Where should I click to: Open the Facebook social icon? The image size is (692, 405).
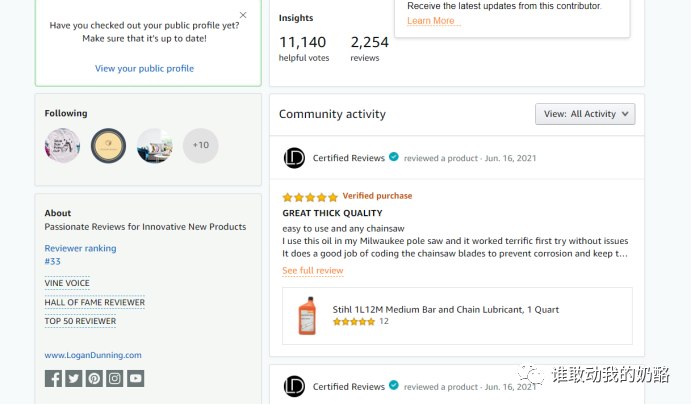point(53,379)
